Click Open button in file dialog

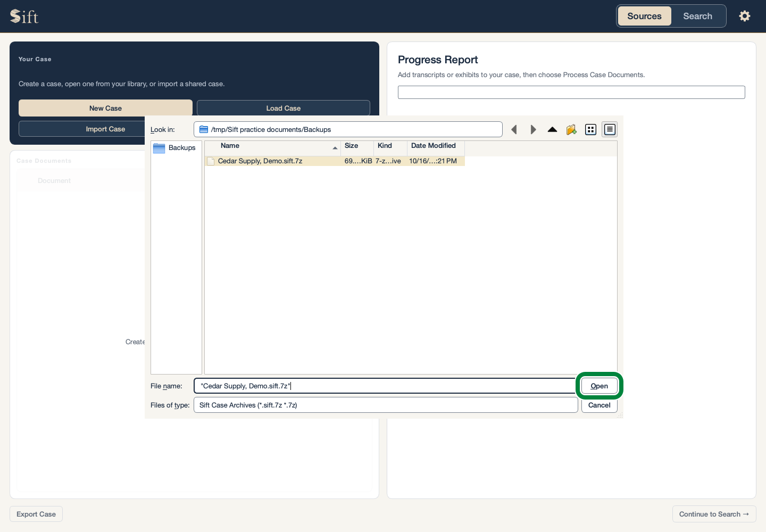(600, 386)
